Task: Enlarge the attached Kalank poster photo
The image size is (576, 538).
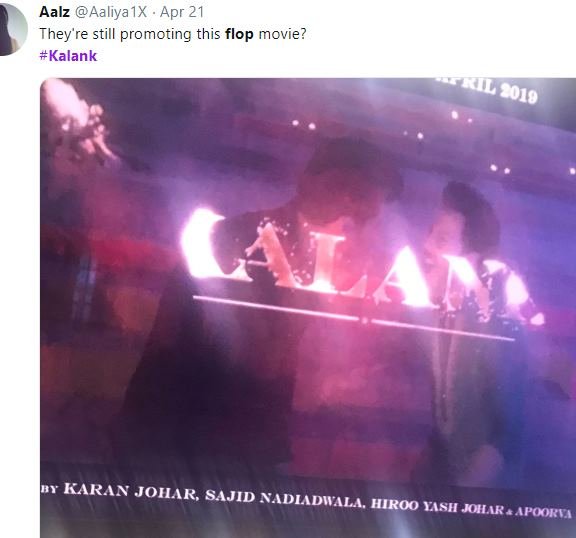Action: (308, 308)
